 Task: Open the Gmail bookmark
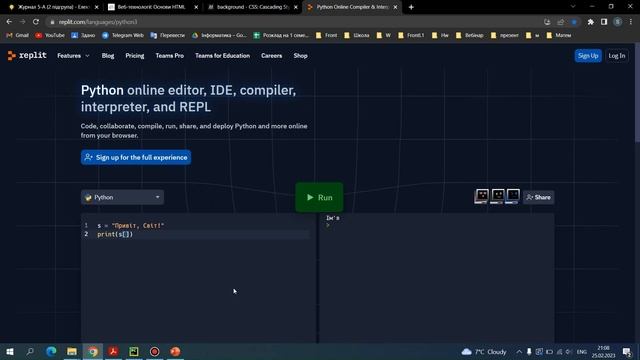coord(18,36)
